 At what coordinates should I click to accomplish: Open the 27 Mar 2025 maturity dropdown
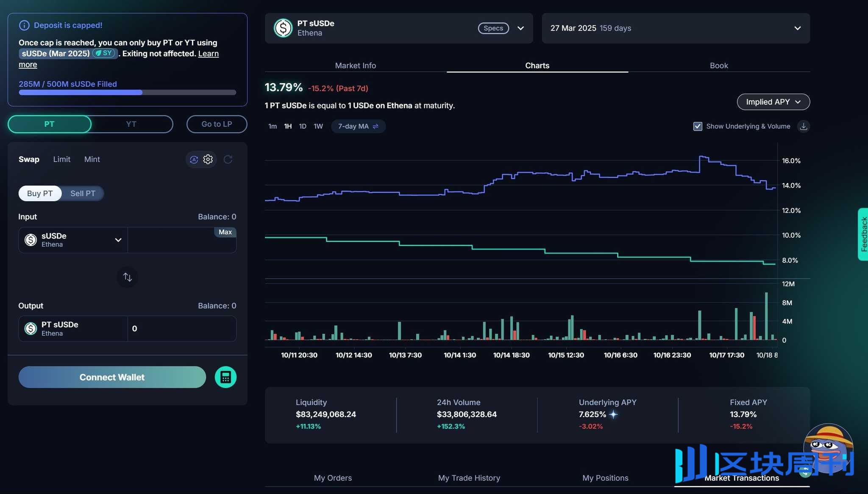pos(676,28)
